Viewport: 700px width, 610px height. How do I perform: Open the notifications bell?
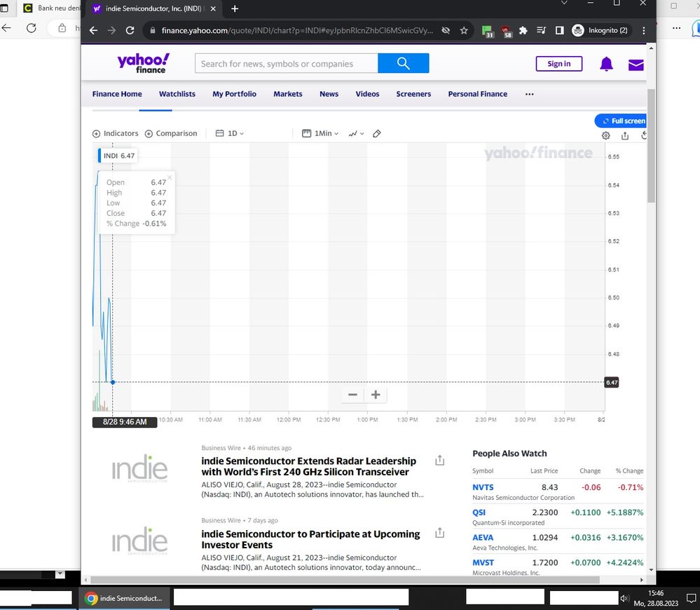[x=606, y=64]
